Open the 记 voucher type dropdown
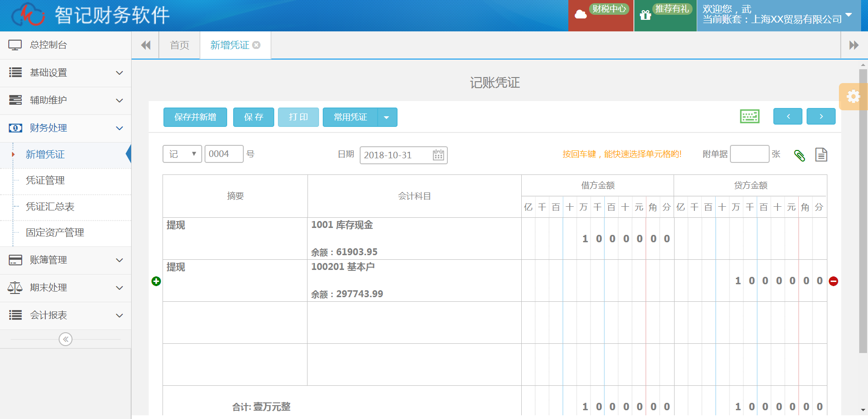This screenshot has width=868, height=419. pyautogui.click(x=182, y=154)
